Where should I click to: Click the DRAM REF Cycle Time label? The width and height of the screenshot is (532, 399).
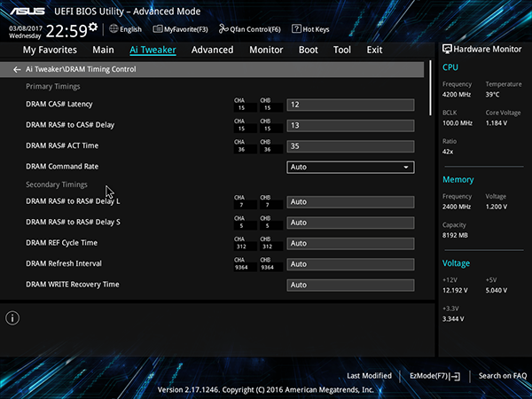(61, 243)
